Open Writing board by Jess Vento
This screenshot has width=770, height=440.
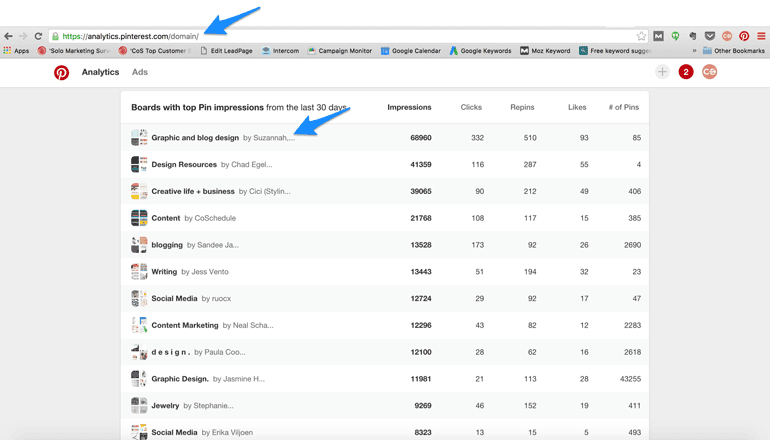[x=164, y=272]
